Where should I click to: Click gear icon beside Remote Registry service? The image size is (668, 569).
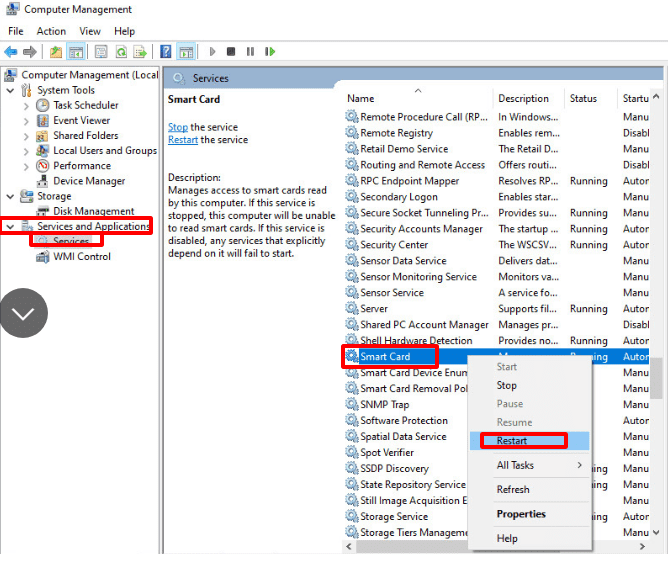click(x=351, y=133)
